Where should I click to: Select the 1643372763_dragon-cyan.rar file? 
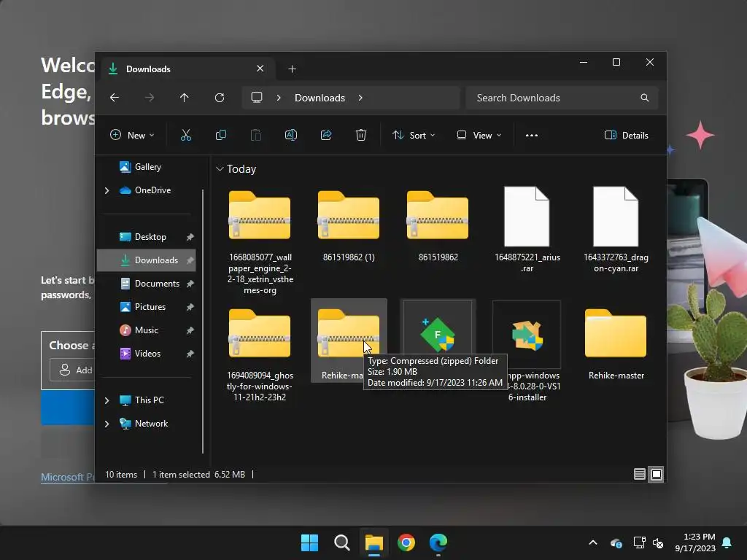[x=616, y=230]
